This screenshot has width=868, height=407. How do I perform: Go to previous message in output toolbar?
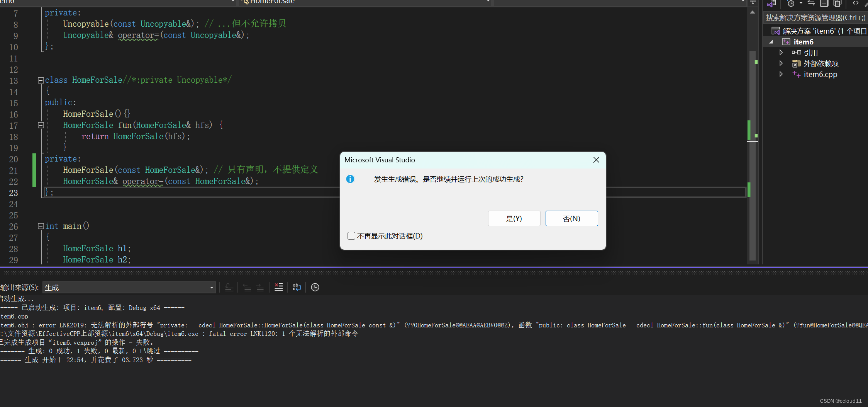pyautogui.click(x=248, y=287)
